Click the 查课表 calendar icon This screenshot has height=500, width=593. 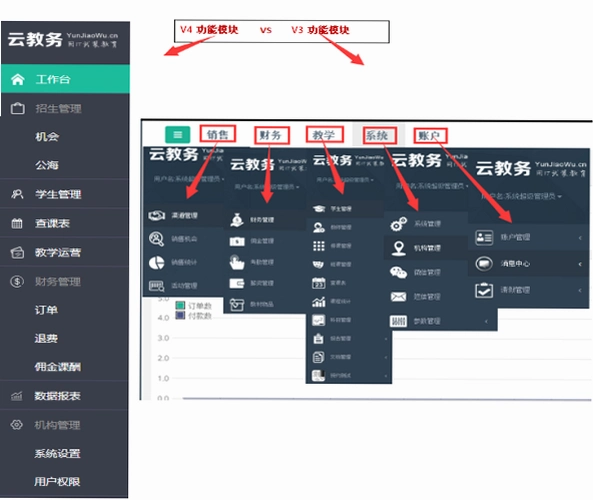click(x=17, y=223)
